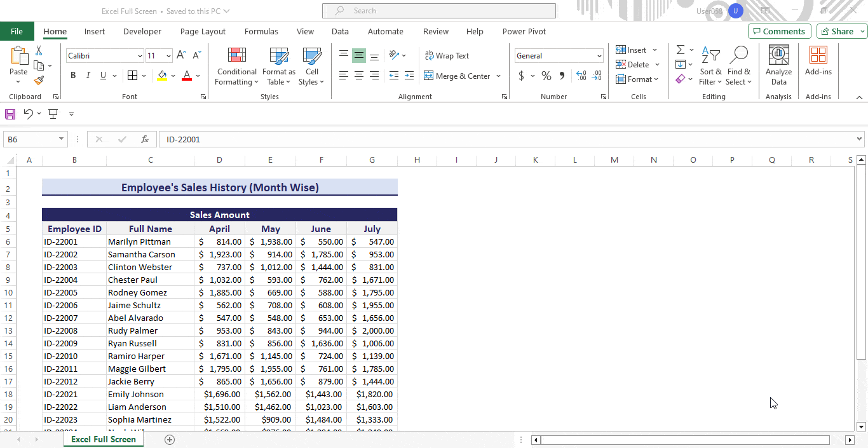Open the Page Layout tab
The height and width of the screenshot is (448, 868).
click(x=203, y=32)
